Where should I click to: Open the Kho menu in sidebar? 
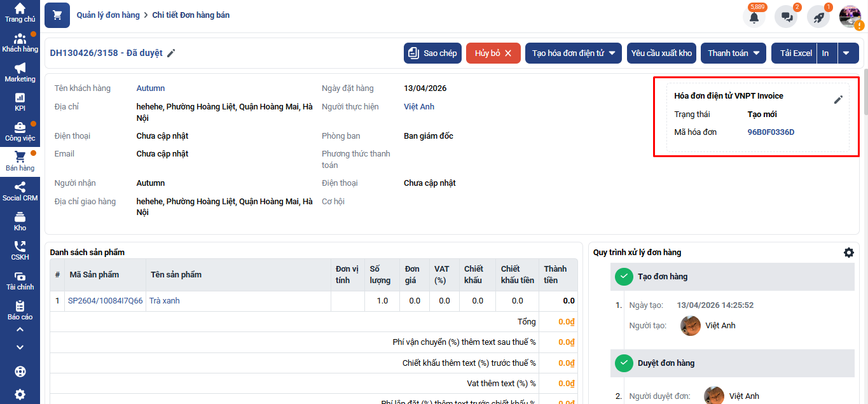click(20, 221)
